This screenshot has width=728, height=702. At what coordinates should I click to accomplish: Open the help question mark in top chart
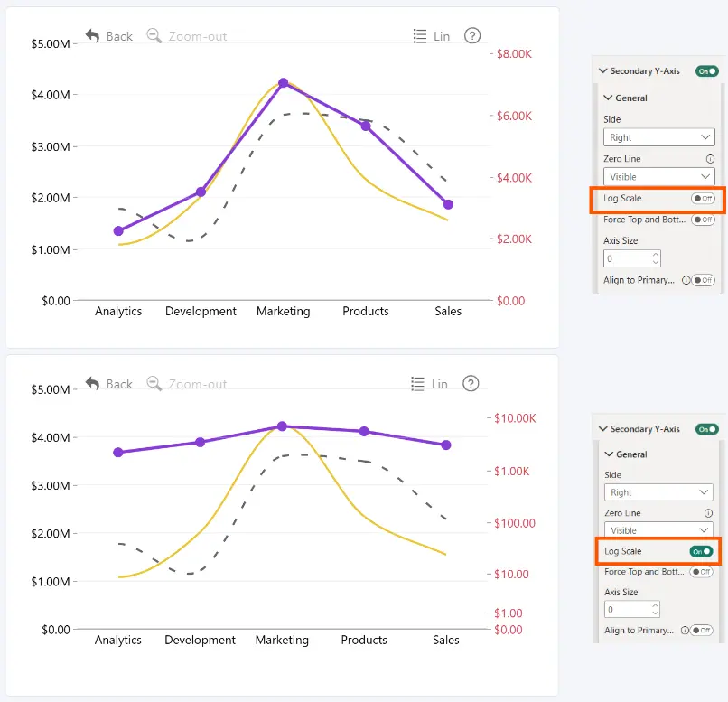click(x=472, y=36)
